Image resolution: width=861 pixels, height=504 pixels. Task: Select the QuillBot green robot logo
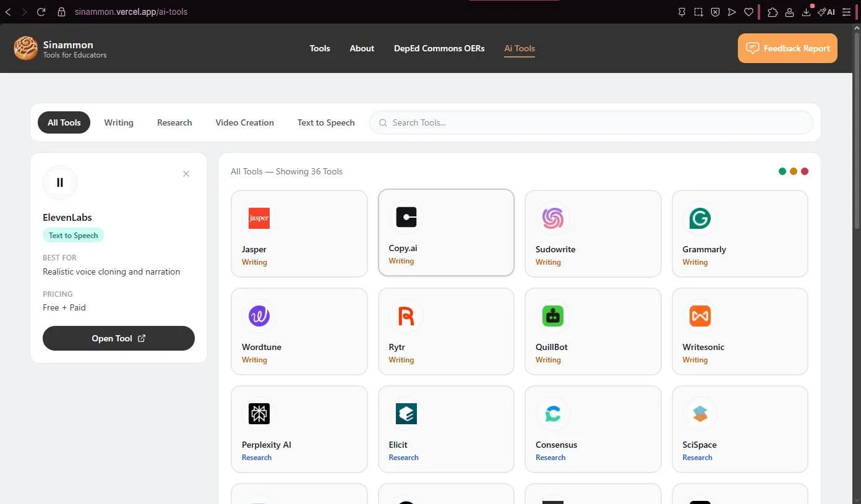point(552,316)
